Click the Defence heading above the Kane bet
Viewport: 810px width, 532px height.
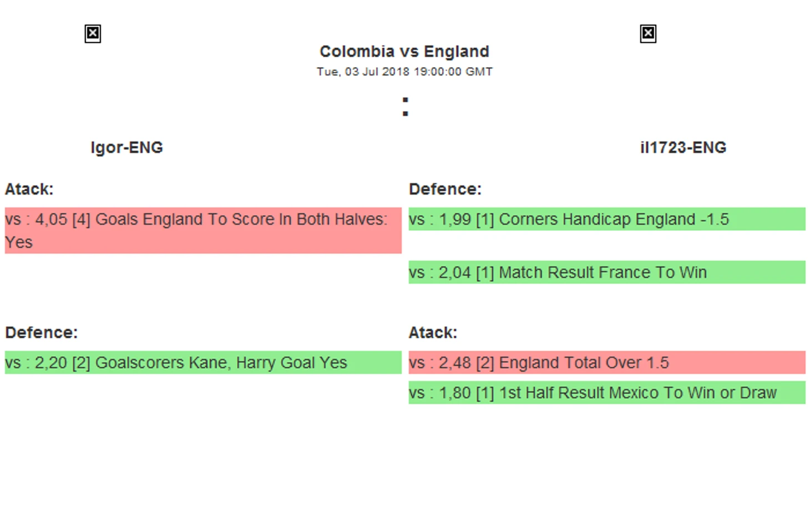click(42, 332)
